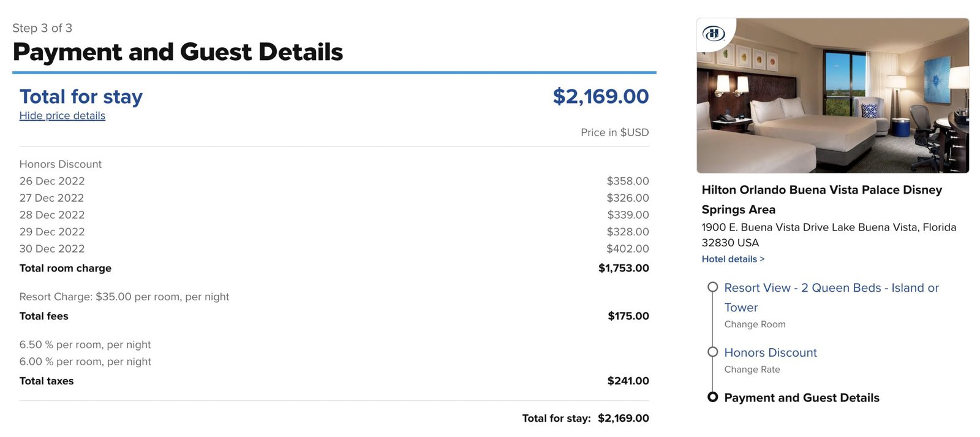Image resolution: width=980 pixels, height=437 pixels.
Task: Select the Resort View - 2 Queen Beds link
Action: pyautogui.click(x=832, y=287)
